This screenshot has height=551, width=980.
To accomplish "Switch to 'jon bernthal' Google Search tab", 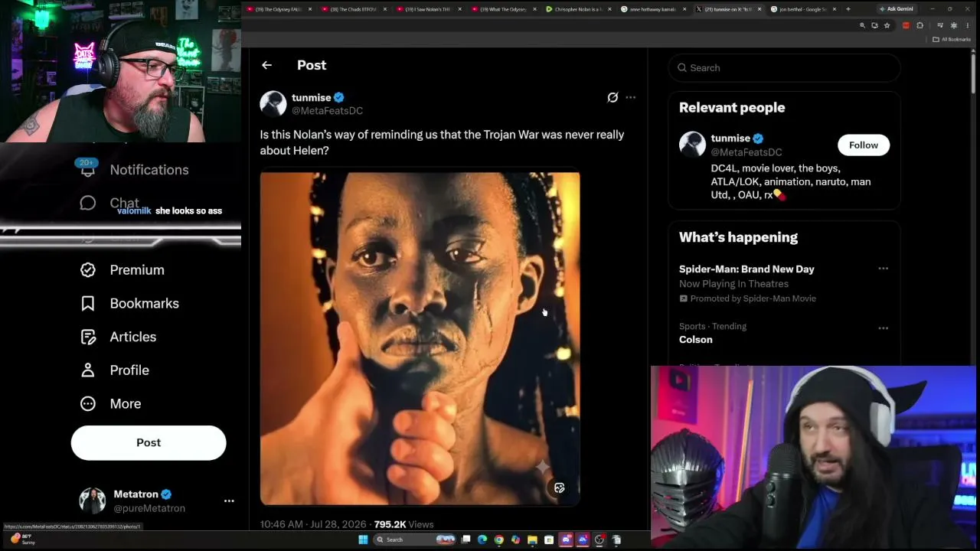I will [803, 9].
